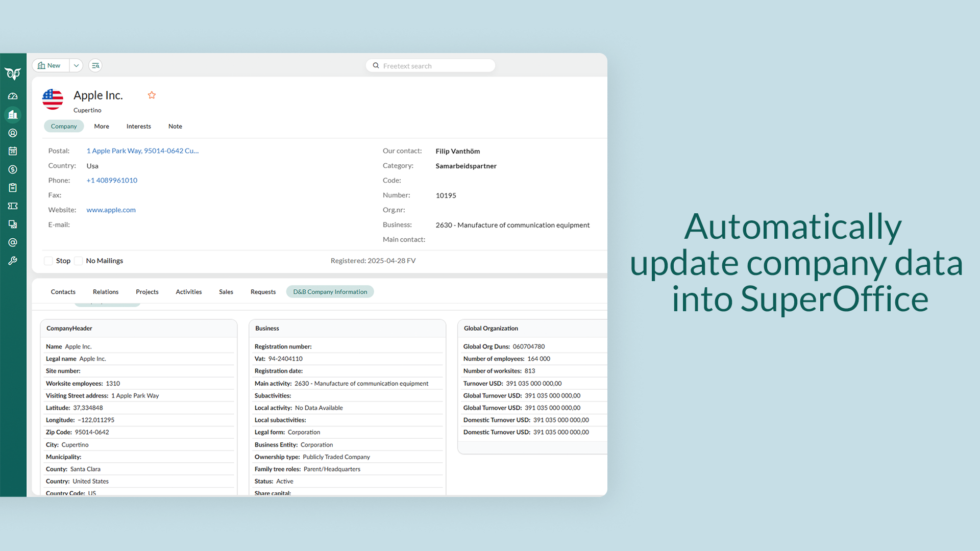
Task: Click the magnifier icon in search box
Action: point(376,65)
